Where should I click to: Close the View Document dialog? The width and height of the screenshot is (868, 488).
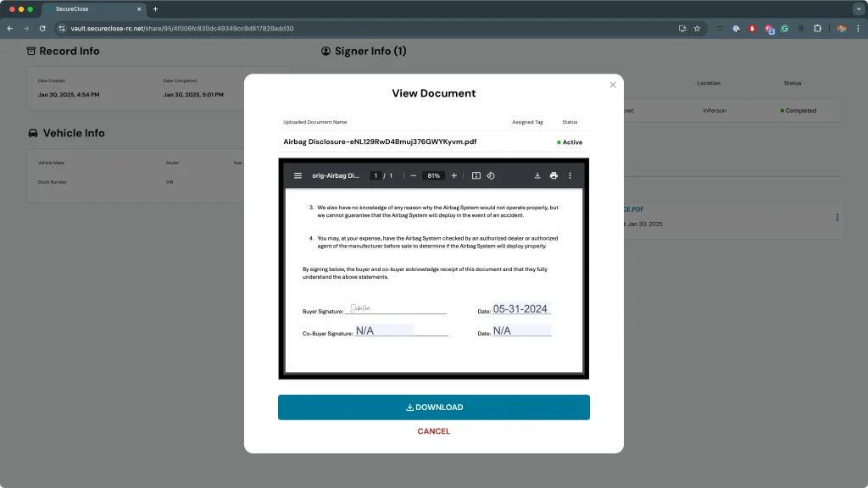613,85
